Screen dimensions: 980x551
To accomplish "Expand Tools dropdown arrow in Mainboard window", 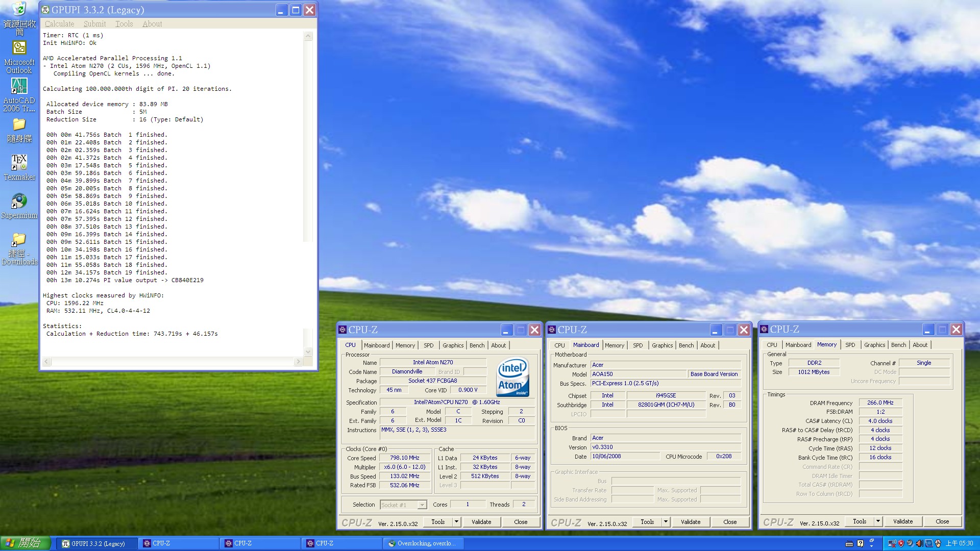I will click(x=666, y=522).
